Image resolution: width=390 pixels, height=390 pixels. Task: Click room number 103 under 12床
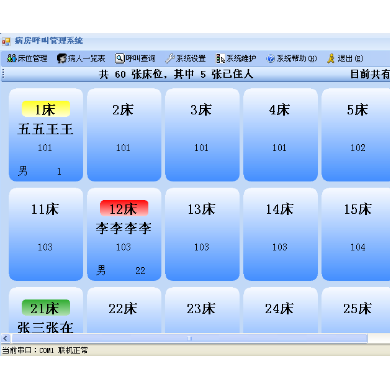(123, 247)
